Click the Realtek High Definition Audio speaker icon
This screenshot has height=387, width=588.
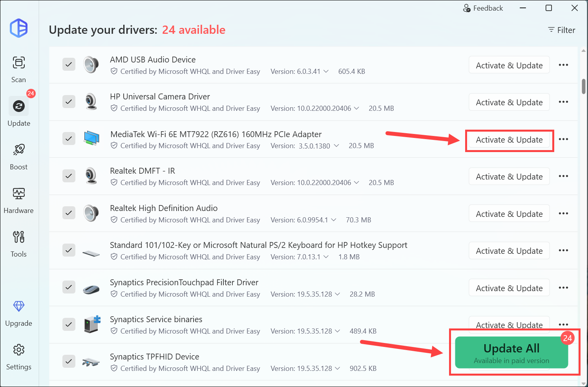pyautogui.click(x=91, y=213)
